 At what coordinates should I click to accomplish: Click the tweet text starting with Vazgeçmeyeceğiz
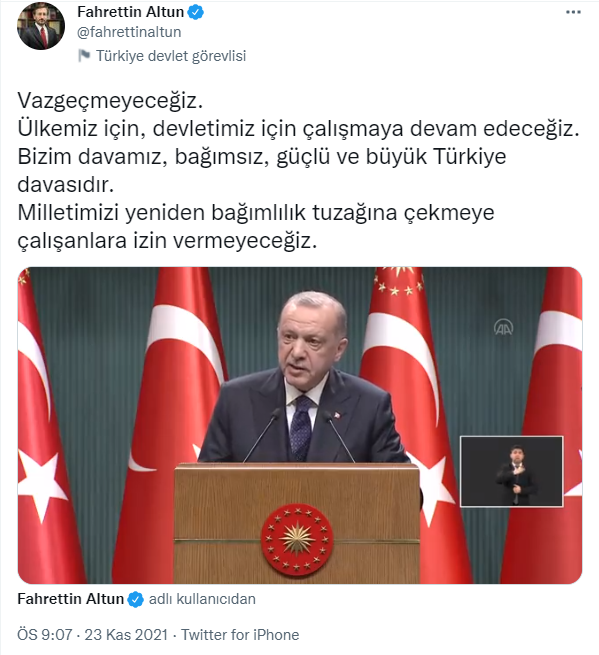pyautogui.click(x=110, y=100)
